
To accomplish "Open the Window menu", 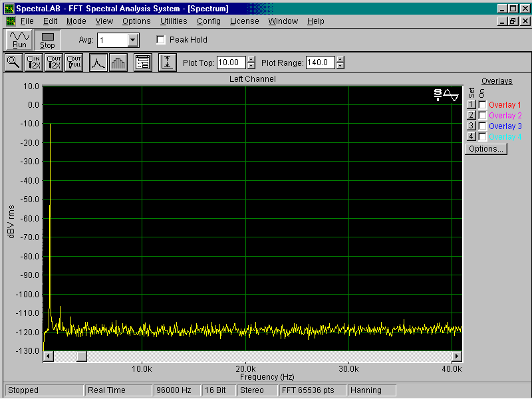I will tap(283, 21).
